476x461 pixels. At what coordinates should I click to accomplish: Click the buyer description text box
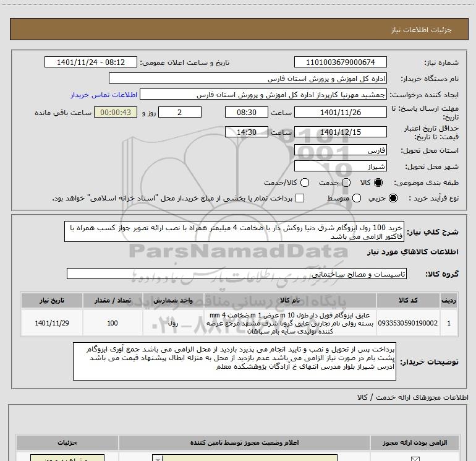coord(234,361)
